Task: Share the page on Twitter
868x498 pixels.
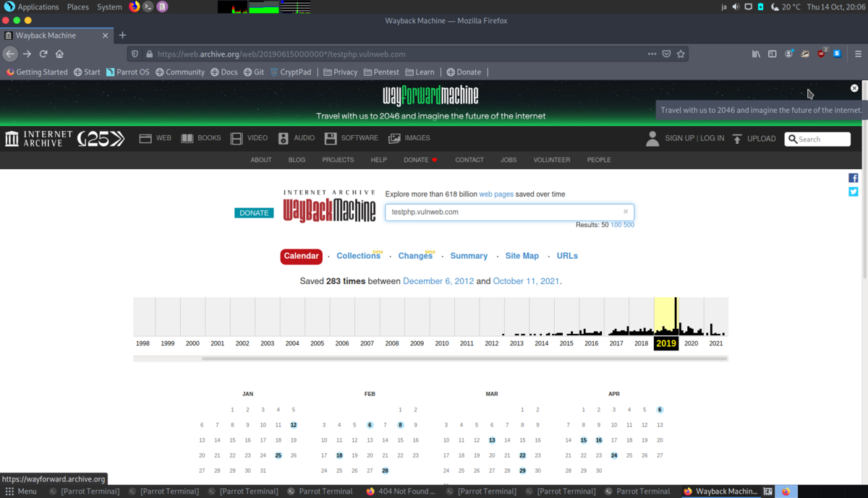Action: [x=854, y=192]
